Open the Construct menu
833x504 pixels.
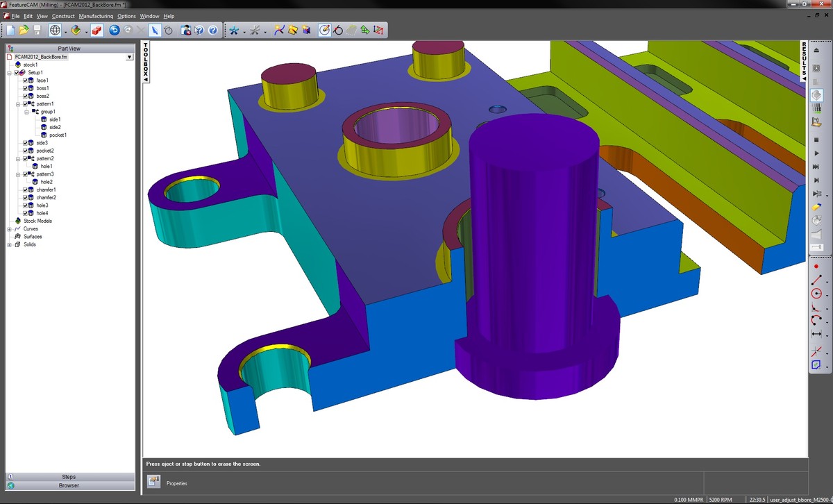coord(63,16)
